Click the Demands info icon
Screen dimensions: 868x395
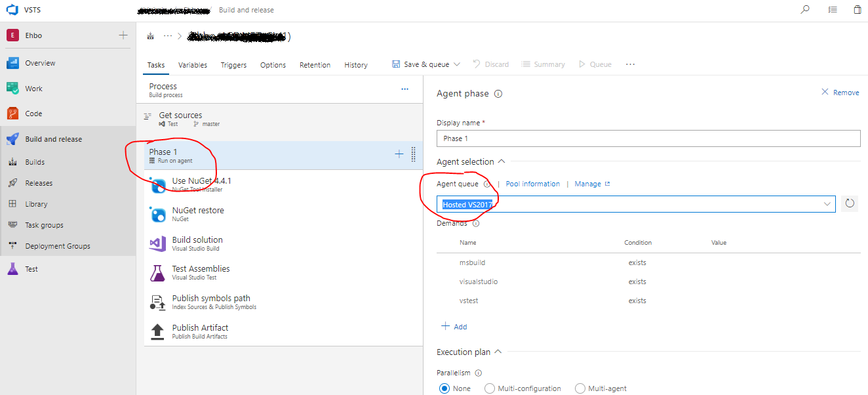(476, 223)
